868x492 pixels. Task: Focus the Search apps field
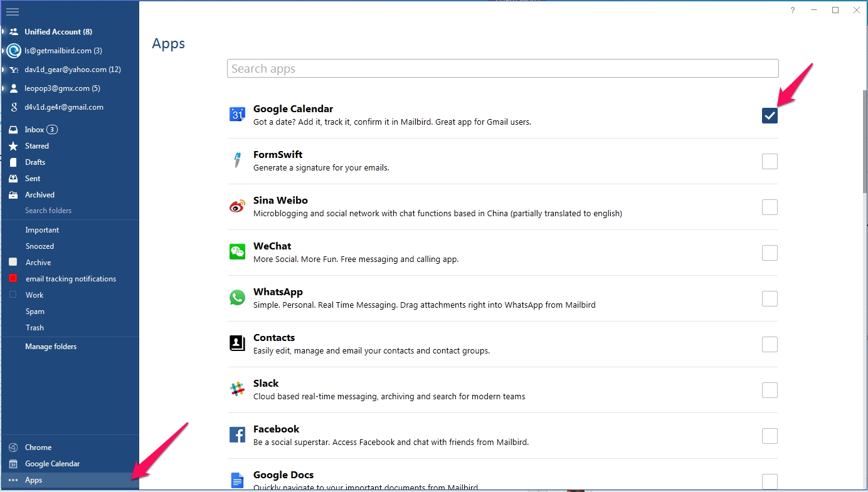tap(502, 68)
